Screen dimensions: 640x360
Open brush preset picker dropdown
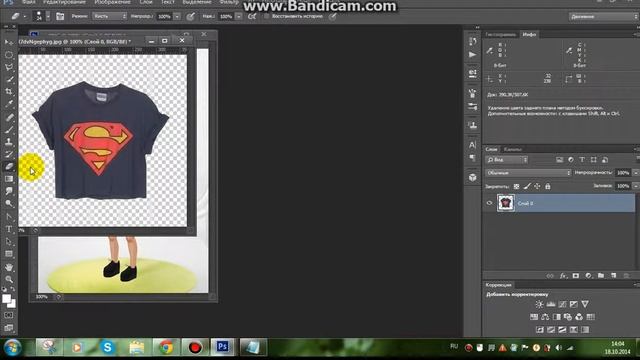click(48, 16)
